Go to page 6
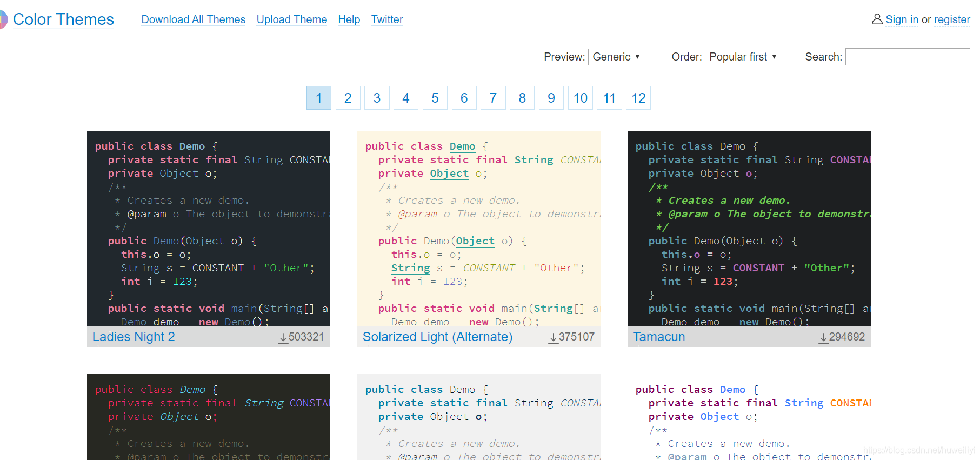The width and height of the screenshot is (980, 460). [464, 98]
